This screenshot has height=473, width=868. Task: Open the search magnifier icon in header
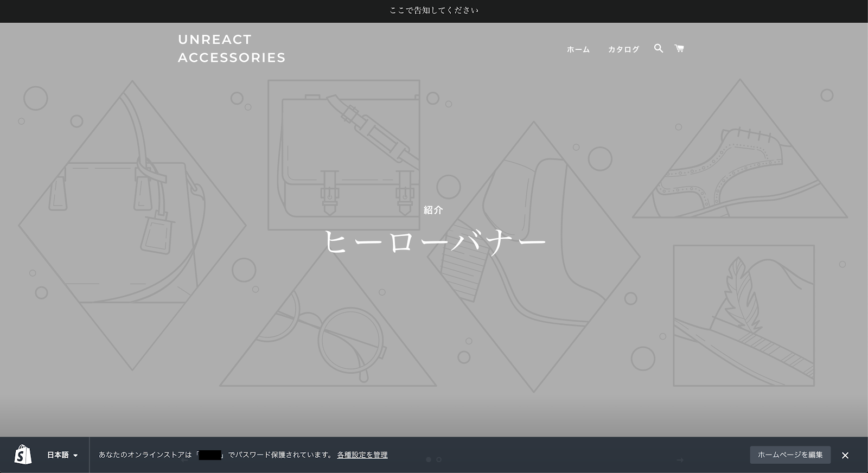(658, 48)
